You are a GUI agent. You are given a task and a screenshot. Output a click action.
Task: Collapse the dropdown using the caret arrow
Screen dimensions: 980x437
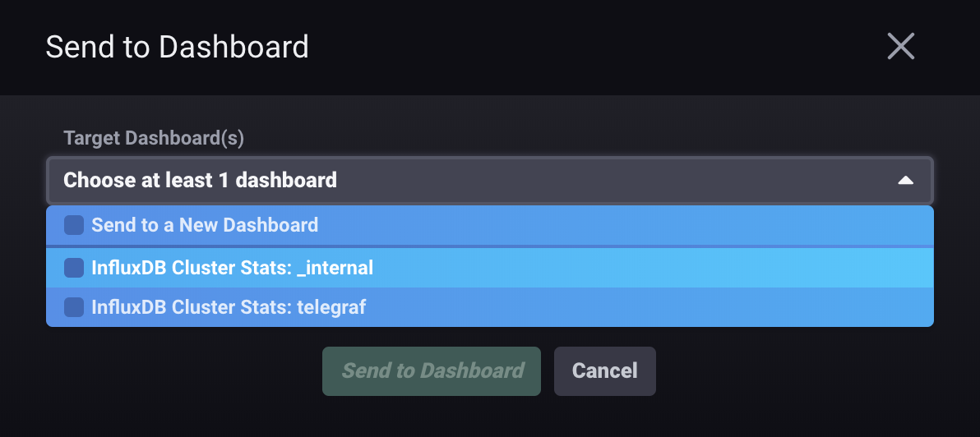point(905,180)
